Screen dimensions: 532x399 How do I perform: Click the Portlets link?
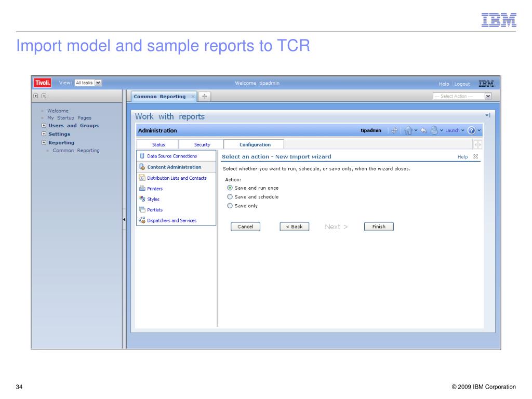[155, 210]
